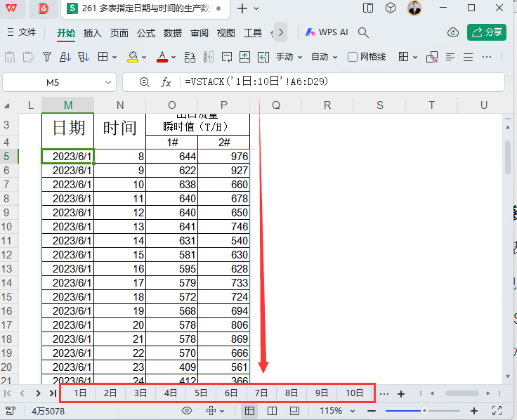
Task: Add a new sheet with plus button
Action: (x=401, y=393)
